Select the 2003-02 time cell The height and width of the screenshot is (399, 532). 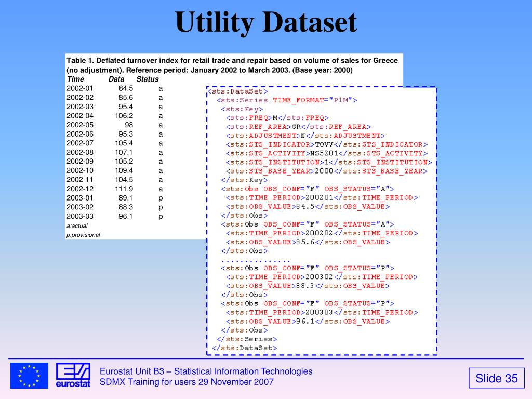click(79, 207)
